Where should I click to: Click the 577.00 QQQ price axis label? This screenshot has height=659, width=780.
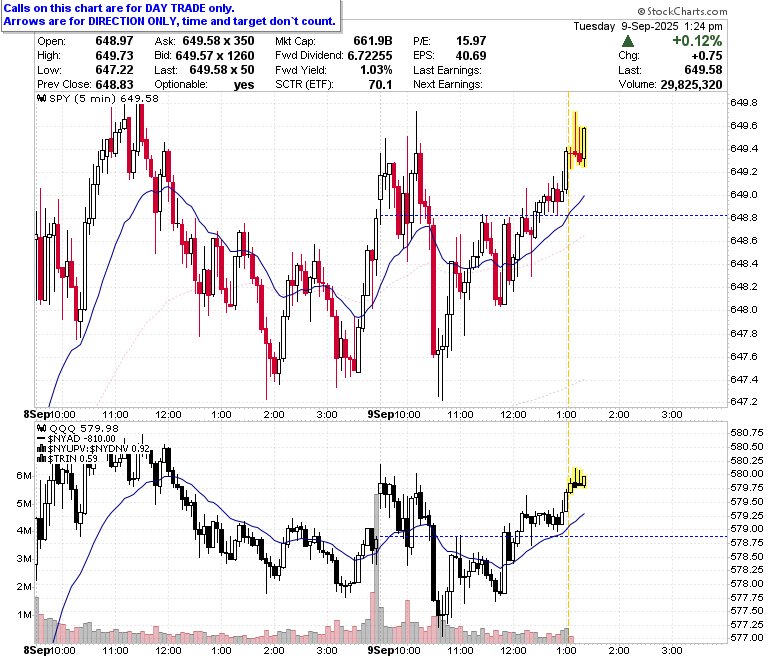tap(747, 637)
